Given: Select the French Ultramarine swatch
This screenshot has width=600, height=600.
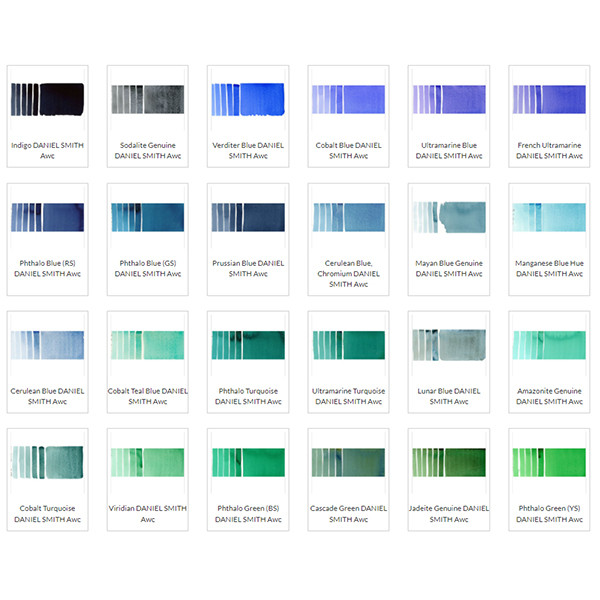Looking at the screenshot, I should click(x=548, y=99).
